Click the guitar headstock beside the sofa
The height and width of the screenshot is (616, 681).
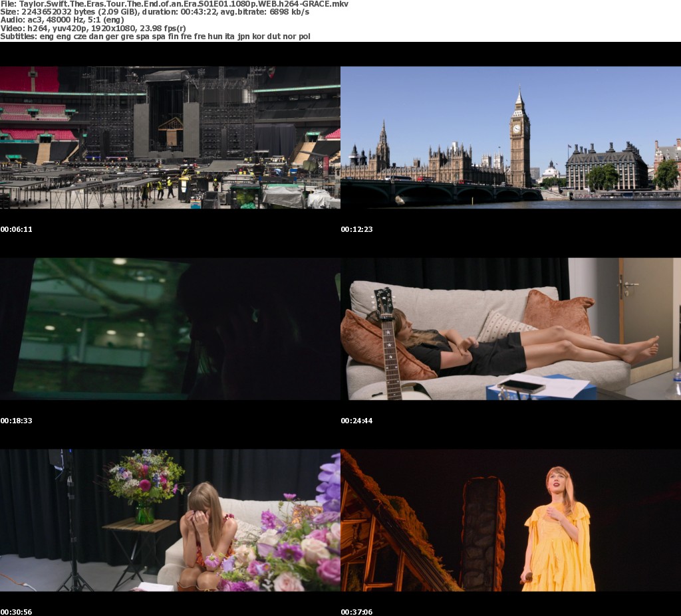pyautogui.click(x=384, y=302)
